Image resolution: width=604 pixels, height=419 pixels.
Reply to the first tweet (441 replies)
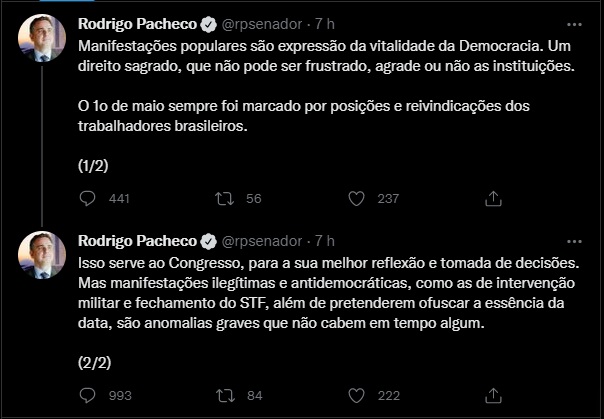[86, 199]
